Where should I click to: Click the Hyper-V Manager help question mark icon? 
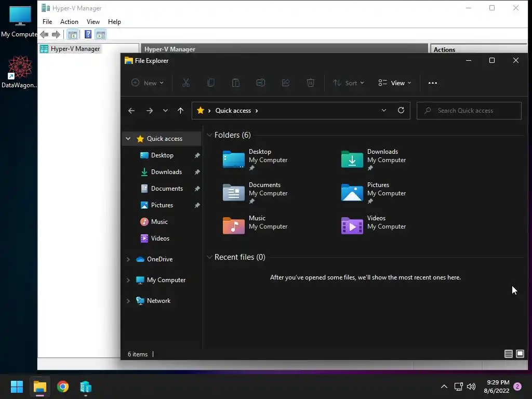point(88,34)
